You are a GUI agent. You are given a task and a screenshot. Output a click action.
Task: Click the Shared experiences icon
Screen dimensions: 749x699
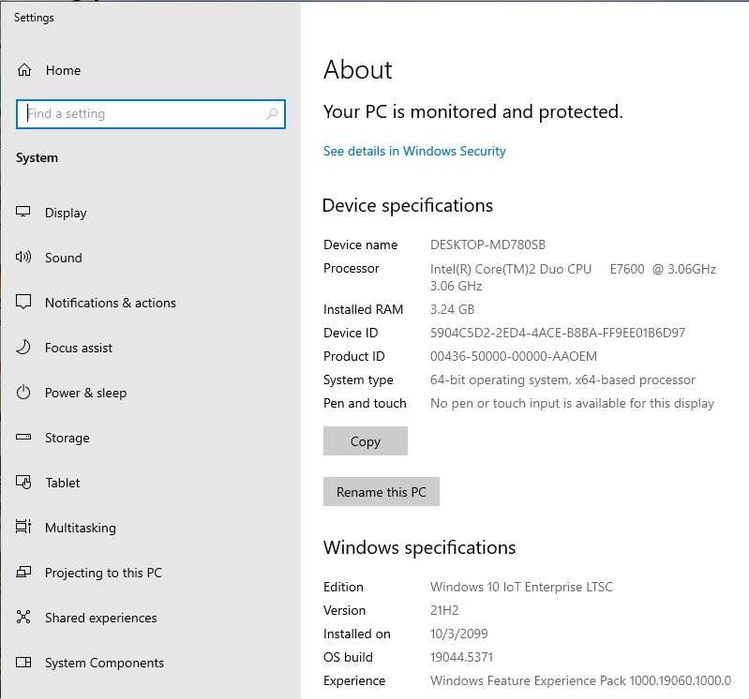point(23,617)
